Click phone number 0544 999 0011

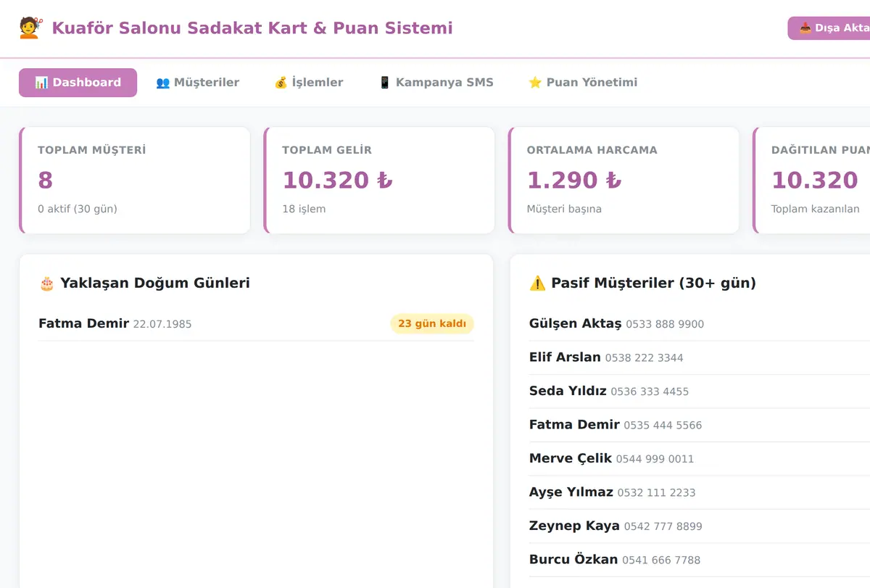[x=655, y=459]
